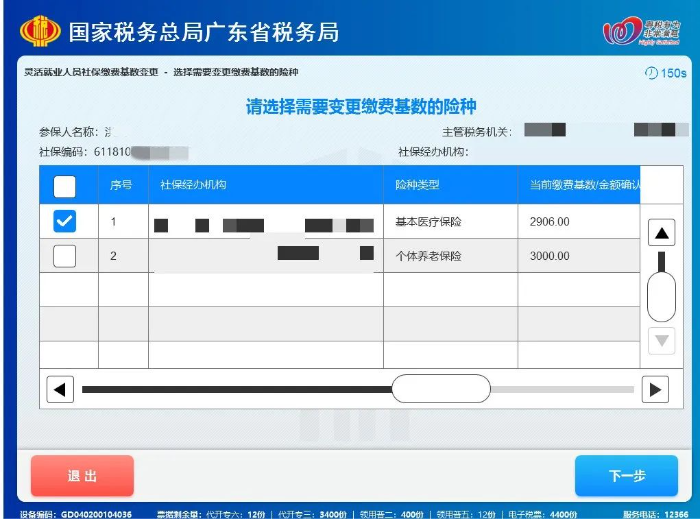Screen dimensions: 700x519
Task: Check the 个体养老保险 row checkbox
Action: (x=64, y=256)
